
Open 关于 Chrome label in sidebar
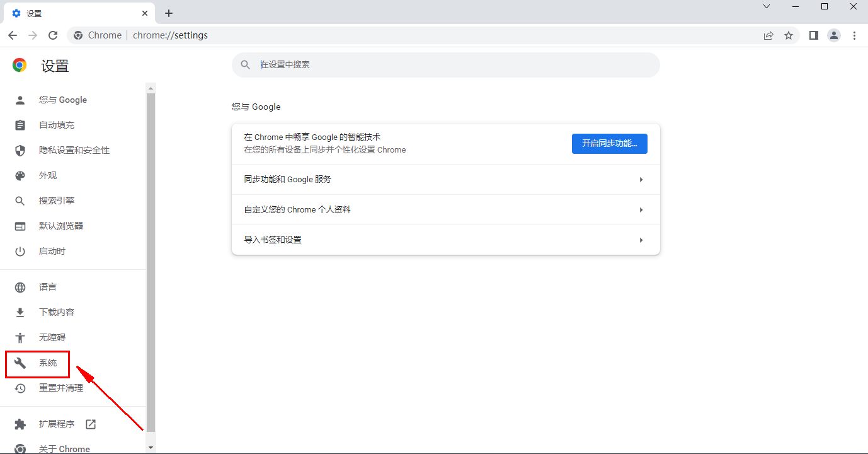(64, 449)
